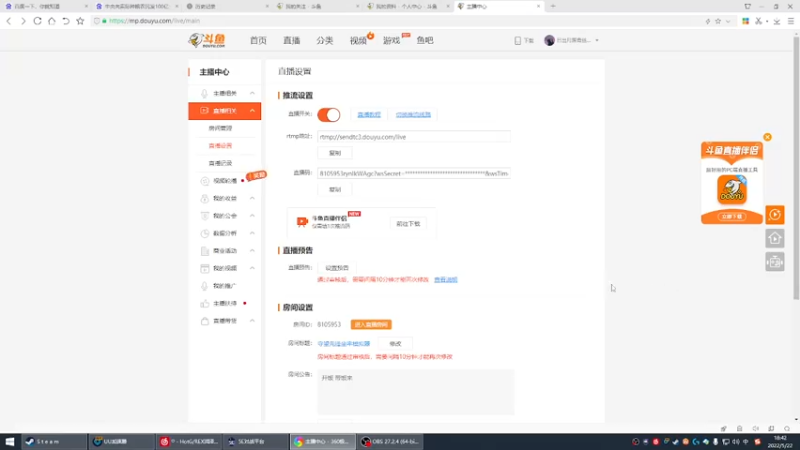Open 视频 in the top navigation
This screenshot has height=450, width=800.
[358, 40]
